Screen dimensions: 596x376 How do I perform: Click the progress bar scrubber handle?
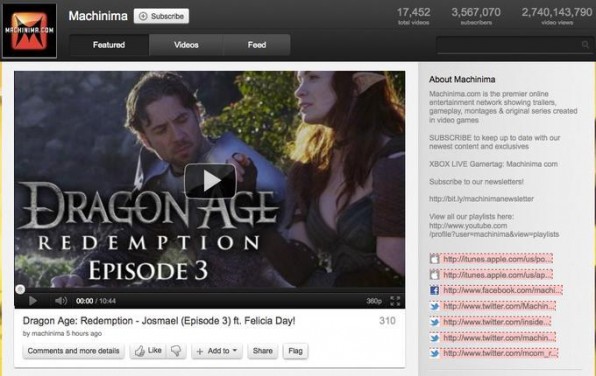(x=20, y=290)
